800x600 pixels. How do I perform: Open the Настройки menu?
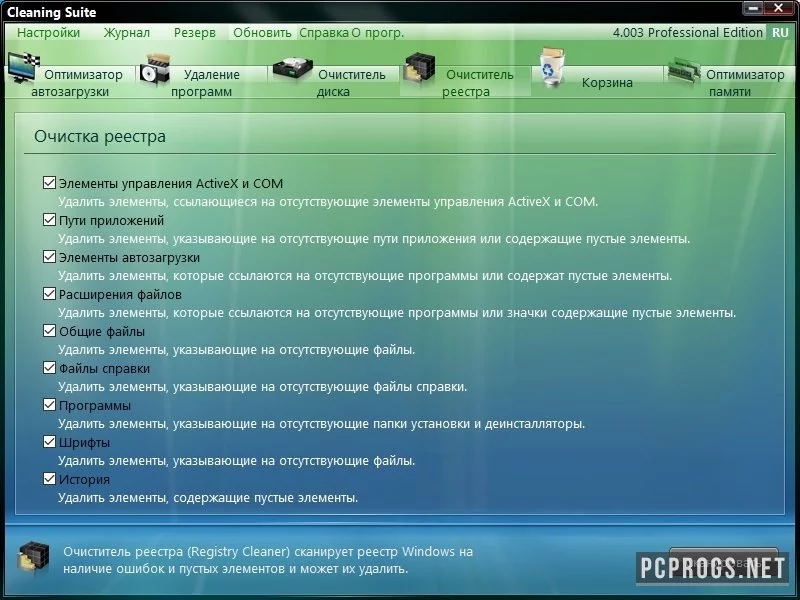48,33
